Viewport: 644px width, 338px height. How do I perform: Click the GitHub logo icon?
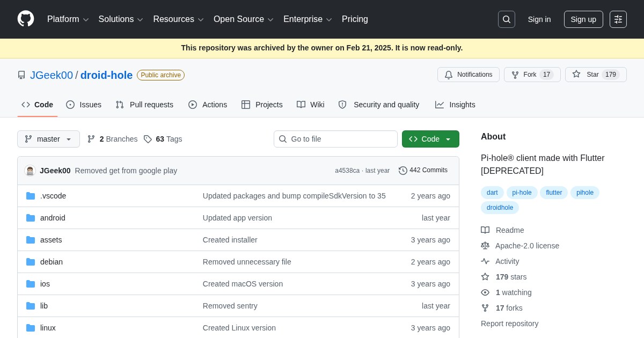[x=26, y=19]
